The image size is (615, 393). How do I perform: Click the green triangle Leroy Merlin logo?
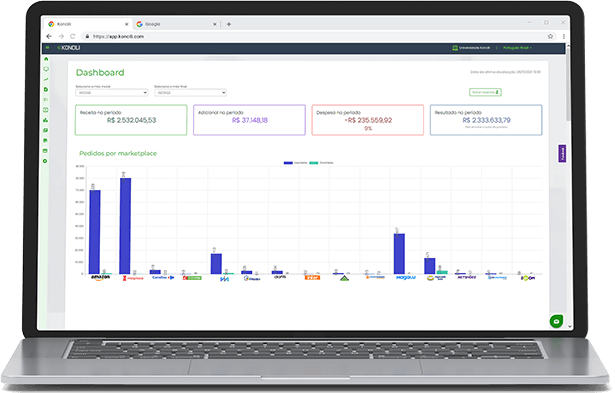click(344, 278)
